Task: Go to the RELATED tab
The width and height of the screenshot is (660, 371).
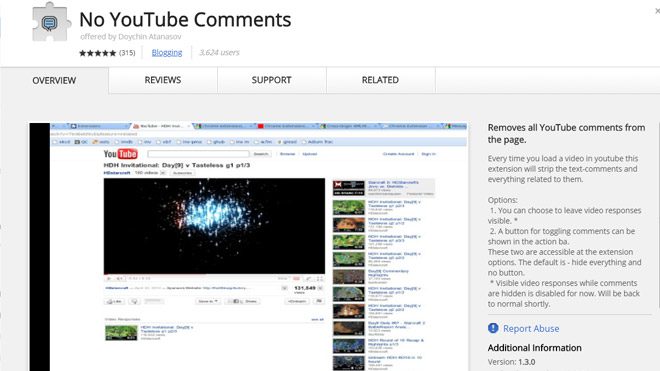Action: (381, 80)
